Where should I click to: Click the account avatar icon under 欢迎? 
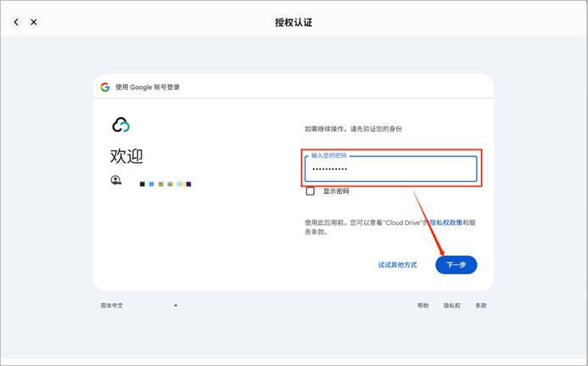tap(115, 180)
